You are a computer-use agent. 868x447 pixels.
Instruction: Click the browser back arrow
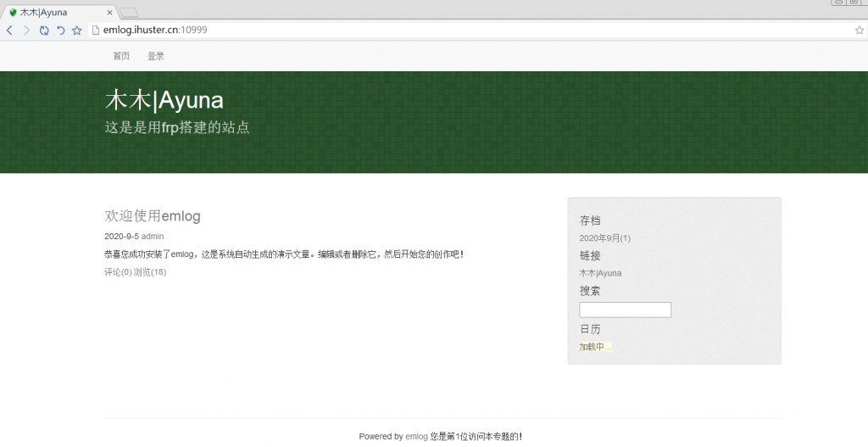(9, 30)
